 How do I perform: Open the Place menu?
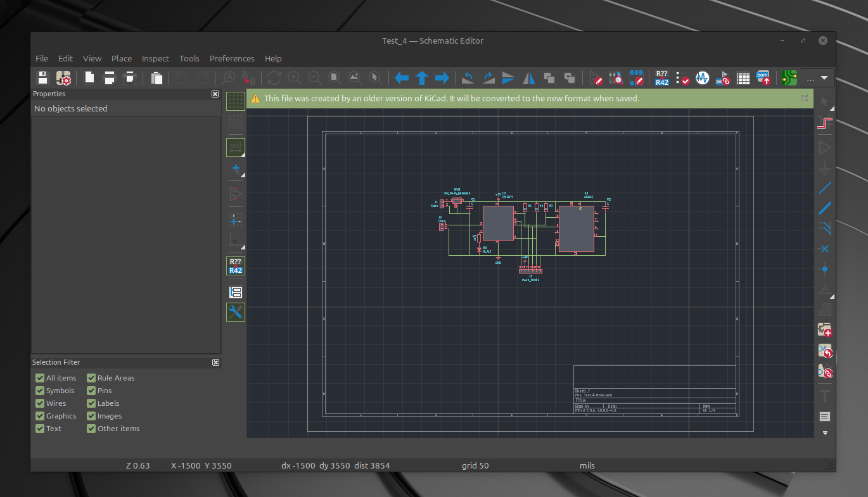click(x=122, y=58)
